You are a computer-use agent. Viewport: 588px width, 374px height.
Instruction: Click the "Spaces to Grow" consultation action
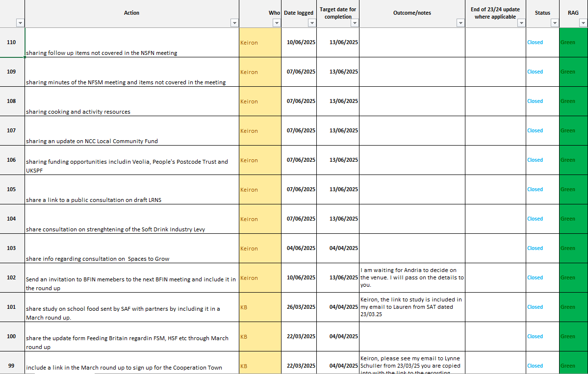(132, 249)
